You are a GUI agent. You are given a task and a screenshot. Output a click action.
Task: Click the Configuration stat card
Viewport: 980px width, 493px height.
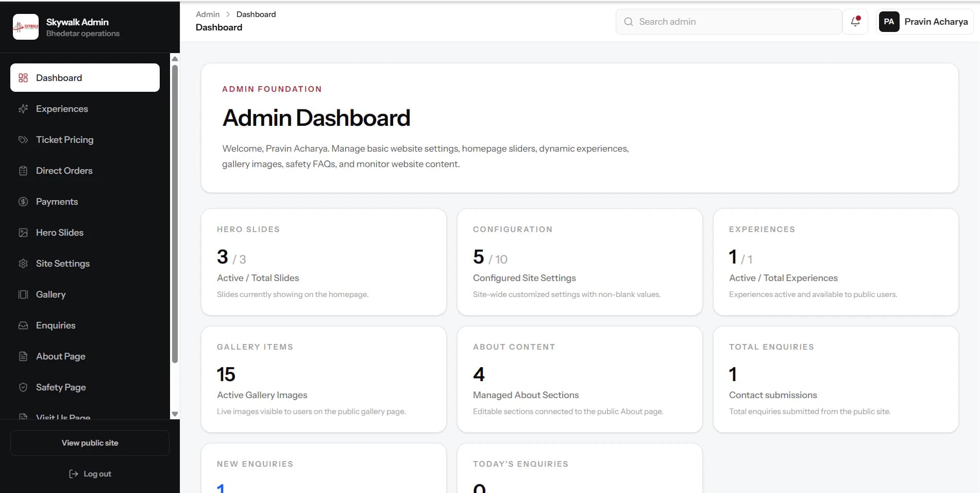click(580, 262)
